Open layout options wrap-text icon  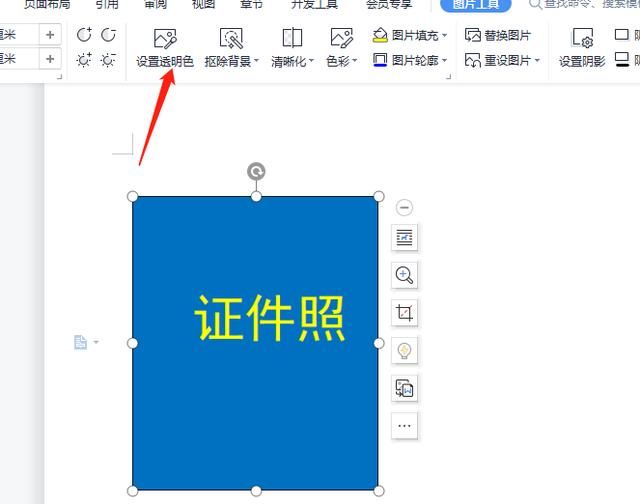pos(404,237)
